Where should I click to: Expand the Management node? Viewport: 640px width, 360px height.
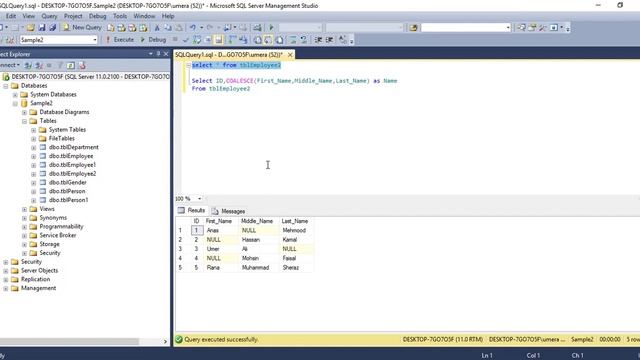click(x=6, y=288)
